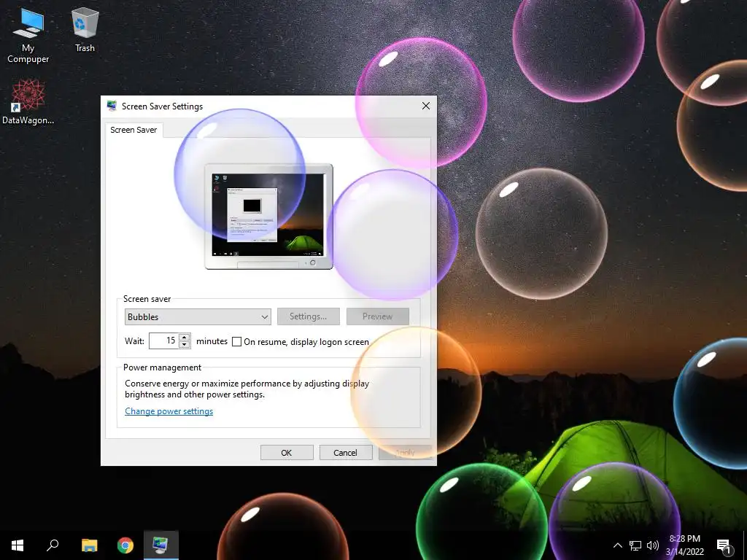Image resolution: width=747 pixels, height=560 pixels.
Task: Open volume speaker tray icon
Action: (653, 545)
